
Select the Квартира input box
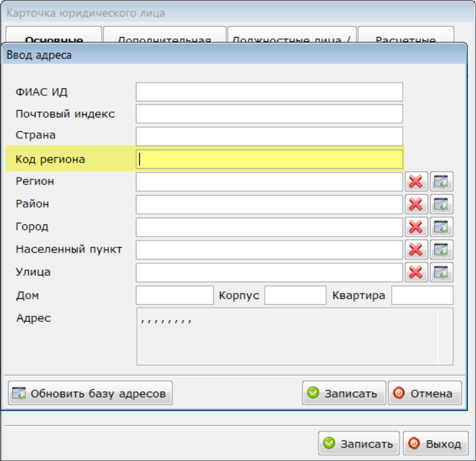click(x=422, y=295)
